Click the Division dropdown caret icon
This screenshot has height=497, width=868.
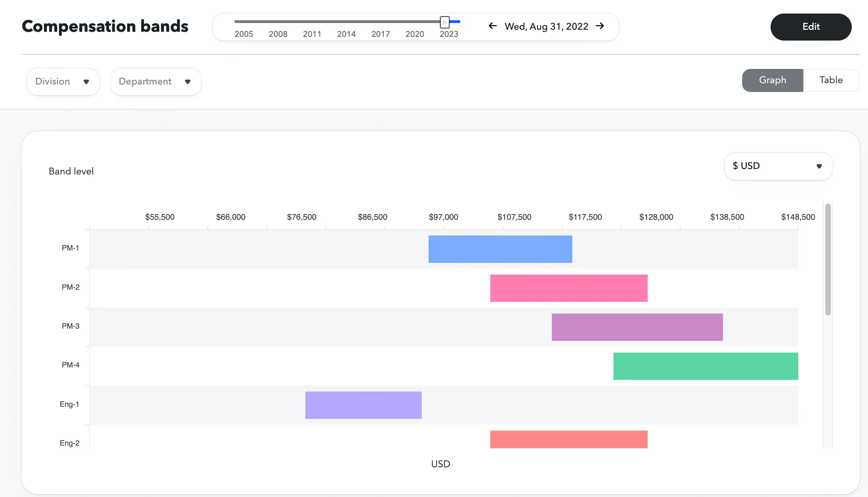click(86, 81)
